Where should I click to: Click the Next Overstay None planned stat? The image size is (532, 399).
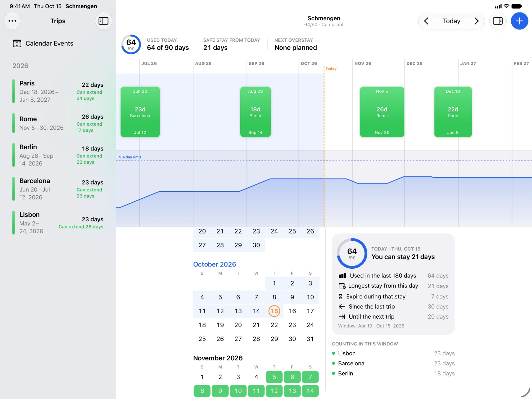[x=296, y=44]
